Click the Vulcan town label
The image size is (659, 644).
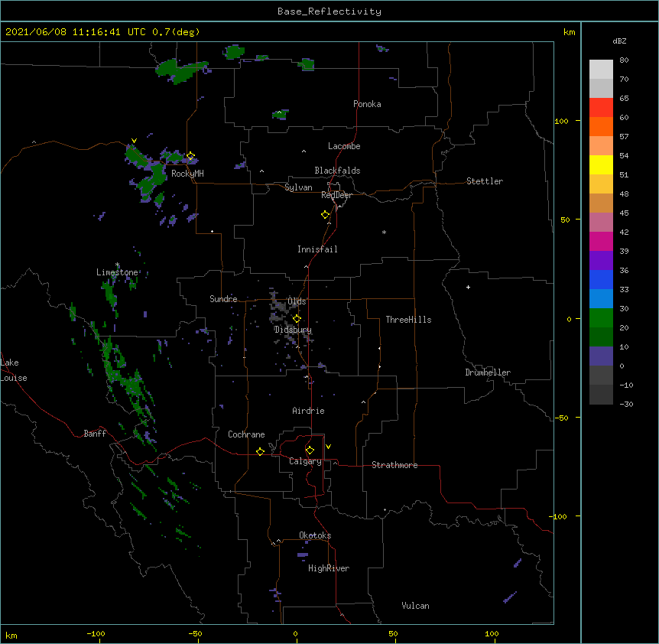coord(415,606)
